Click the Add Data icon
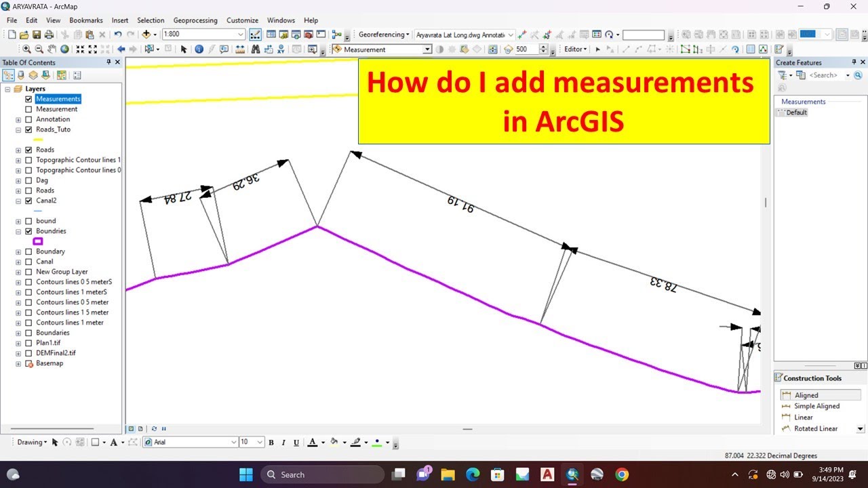This screenshot has height=488, width=868. tap(146, 35)
